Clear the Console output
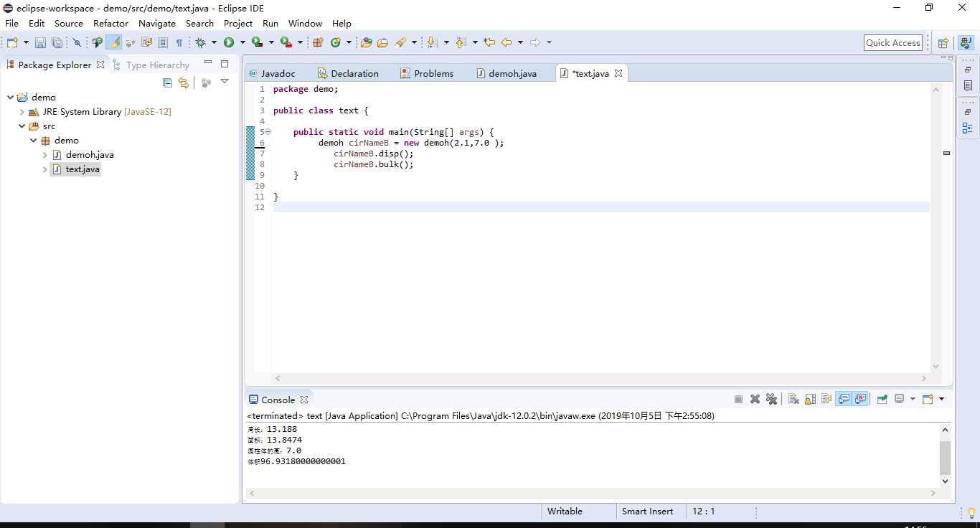 793,399
